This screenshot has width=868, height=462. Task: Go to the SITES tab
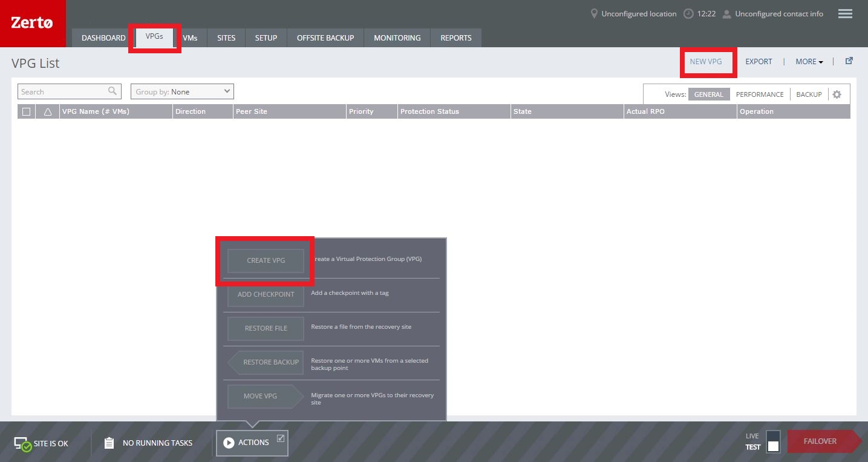[226, 38]
